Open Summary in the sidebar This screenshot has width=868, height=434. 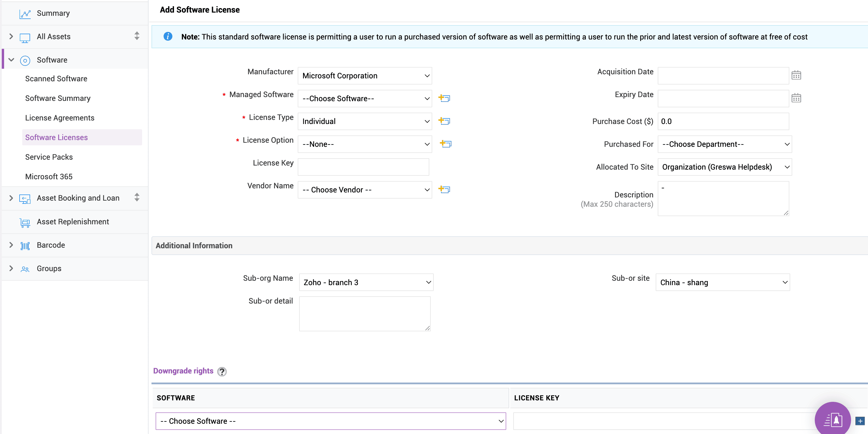click(53, 13)
